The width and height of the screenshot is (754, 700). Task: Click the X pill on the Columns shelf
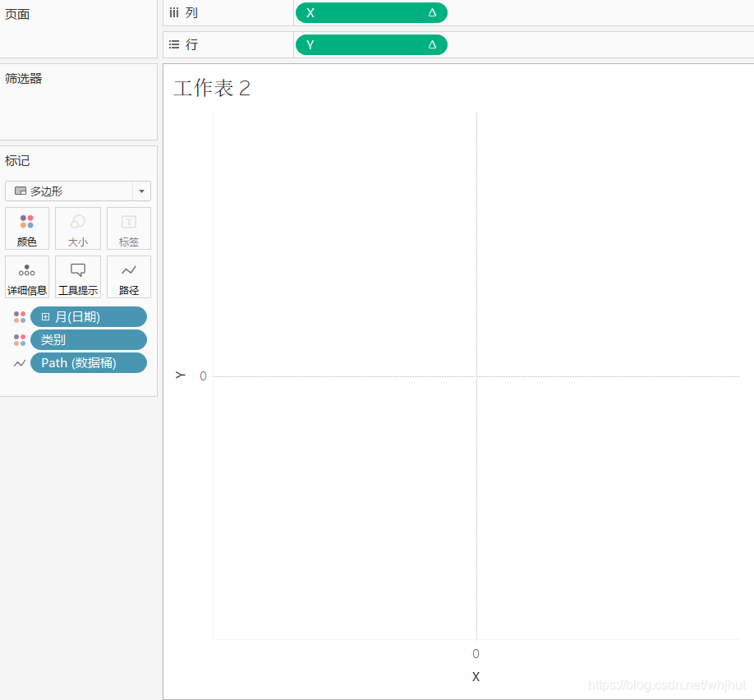click(371, 13)
